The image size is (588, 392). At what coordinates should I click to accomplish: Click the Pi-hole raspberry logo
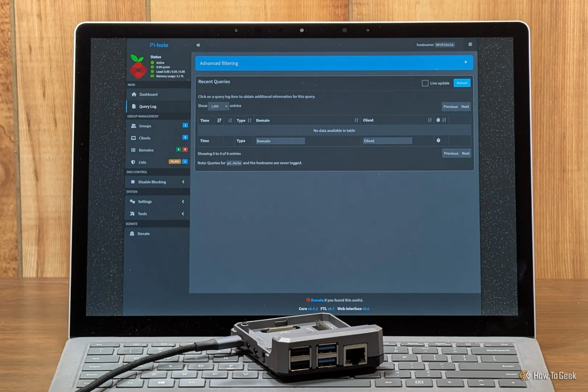point(138,66)
